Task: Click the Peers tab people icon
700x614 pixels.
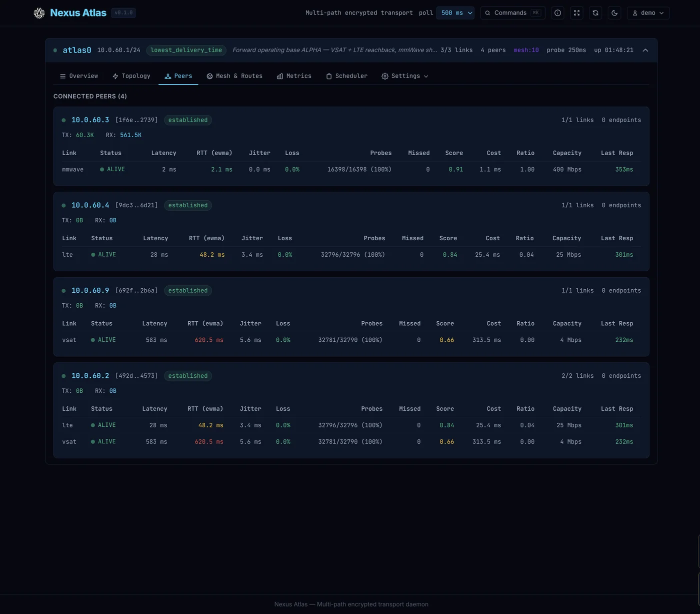Action: point(168,76)
